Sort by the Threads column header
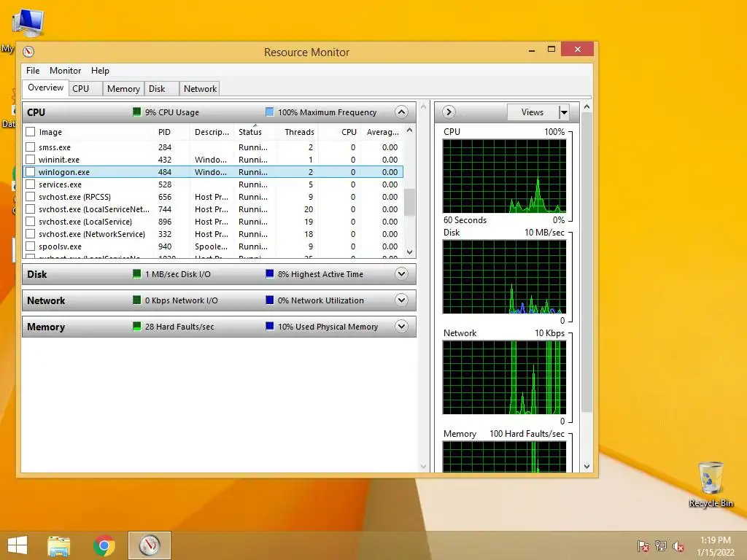 298,132
